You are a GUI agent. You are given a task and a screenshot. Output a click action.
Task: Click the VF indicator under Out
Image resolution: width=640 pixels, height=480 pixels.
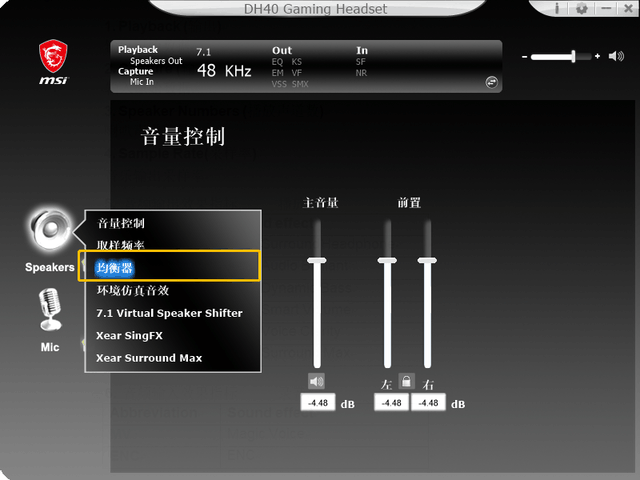click(x=297, y=73)
